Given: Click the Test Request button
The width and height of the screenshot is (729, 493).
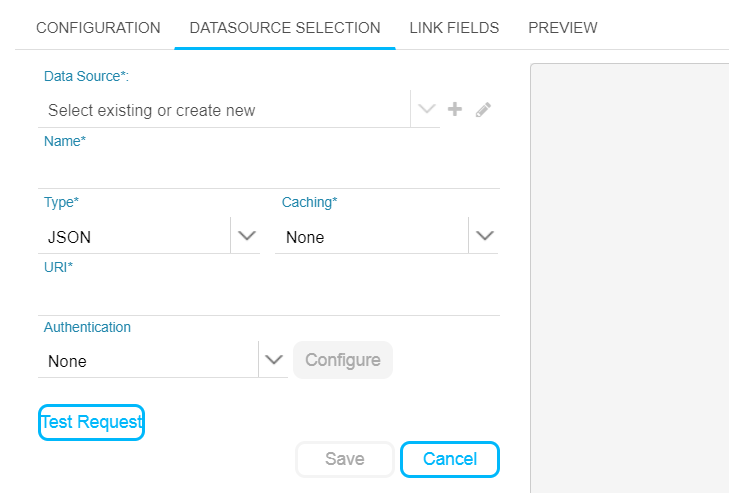Looking at the screenshot, I should pyautogui.click(x=91, y=422).
